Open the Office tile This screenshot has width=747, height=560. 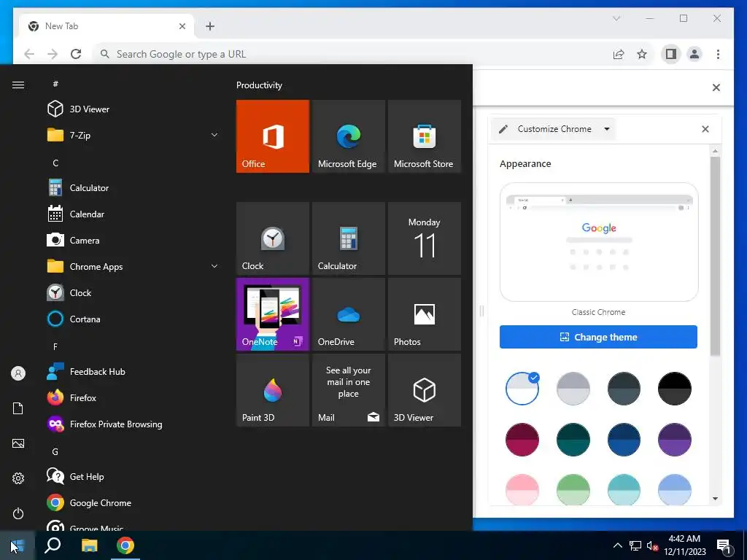(273, 136)
